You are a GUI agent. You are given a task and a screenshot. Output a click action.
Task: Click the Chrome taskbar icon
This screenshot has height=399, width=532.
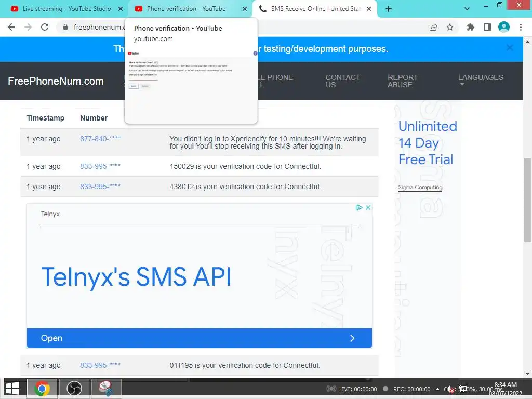(x=42, y=389)
